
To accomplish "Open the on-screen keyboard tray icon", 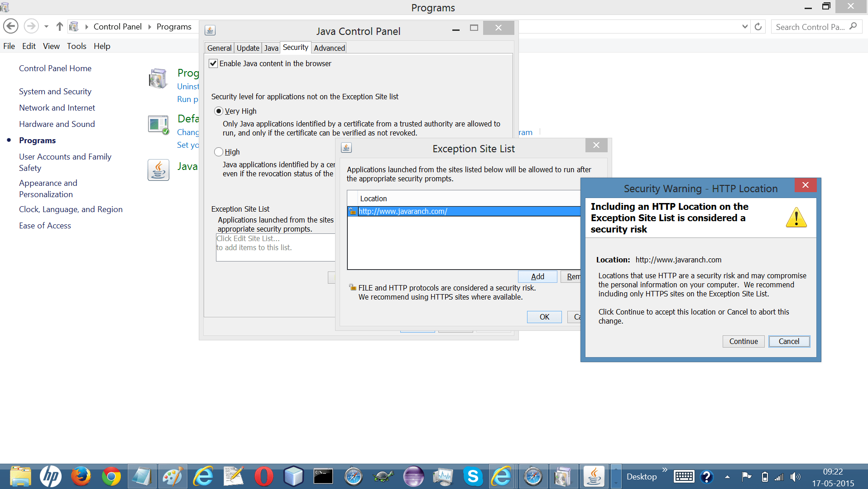I will point(684,476).
